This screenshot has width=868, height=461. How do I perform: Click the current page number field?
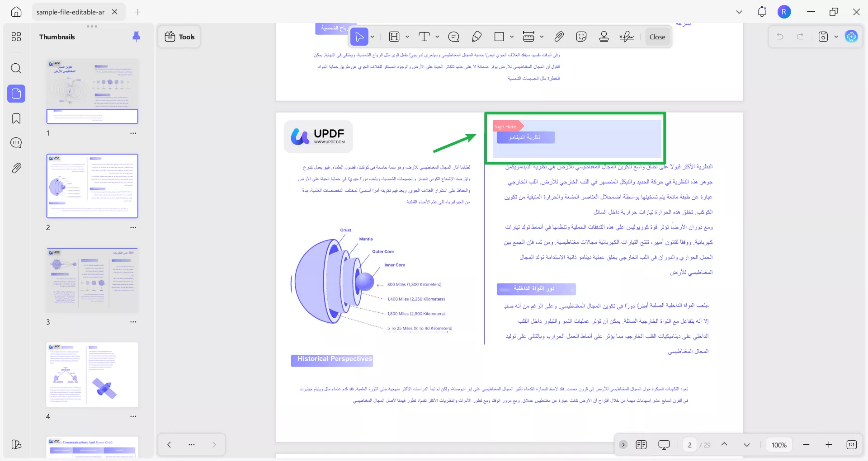689,445
